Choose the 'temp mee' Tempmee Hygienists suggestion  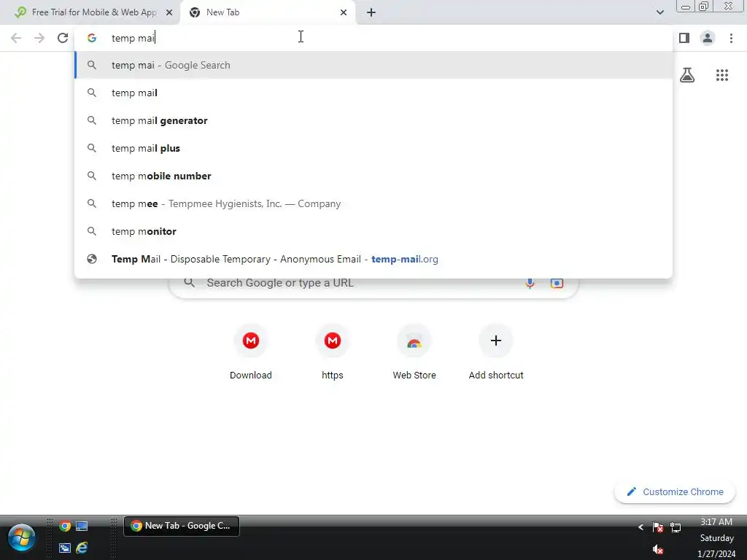click(373, 204)
